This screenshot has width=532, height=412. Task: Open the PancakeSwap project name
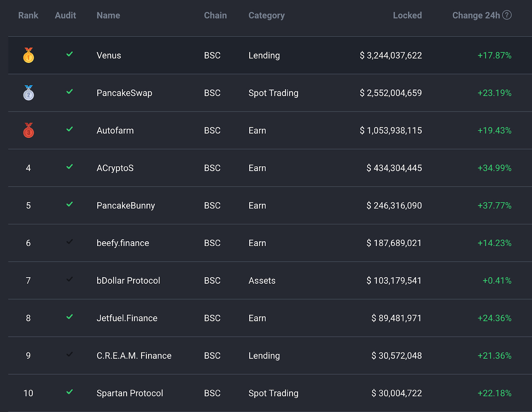(x=124, y=93)
